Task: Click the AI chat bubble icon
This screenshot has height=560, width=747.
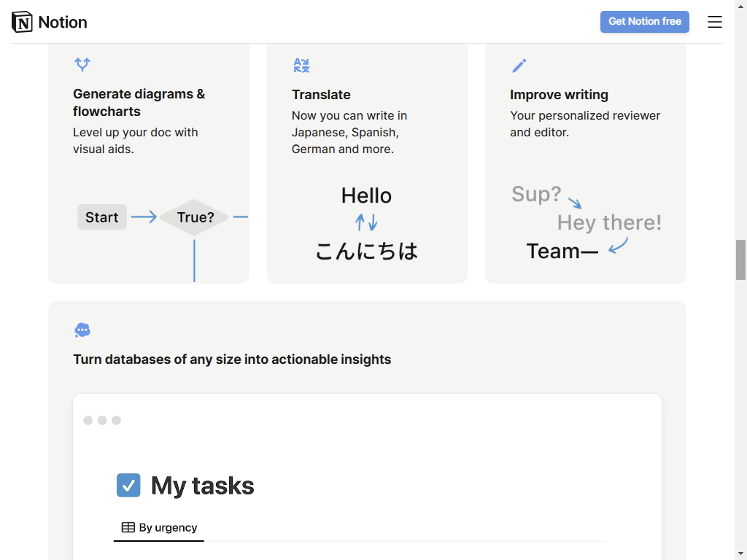Action: pos(82,330)
